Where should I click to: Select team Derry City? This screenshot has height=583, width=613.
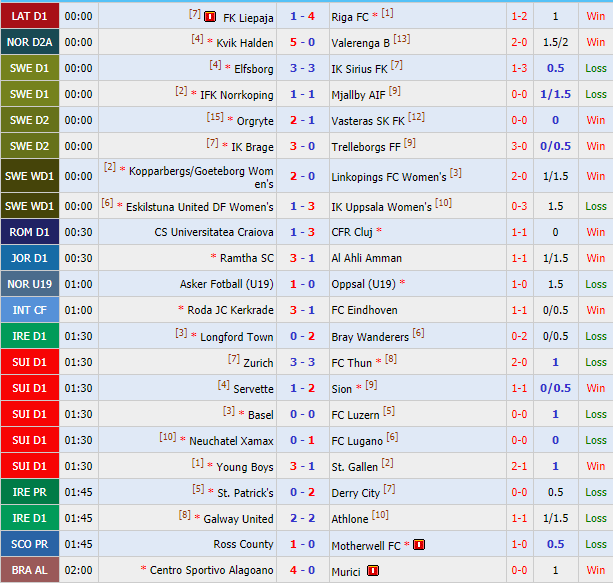[x=355, y=493]
